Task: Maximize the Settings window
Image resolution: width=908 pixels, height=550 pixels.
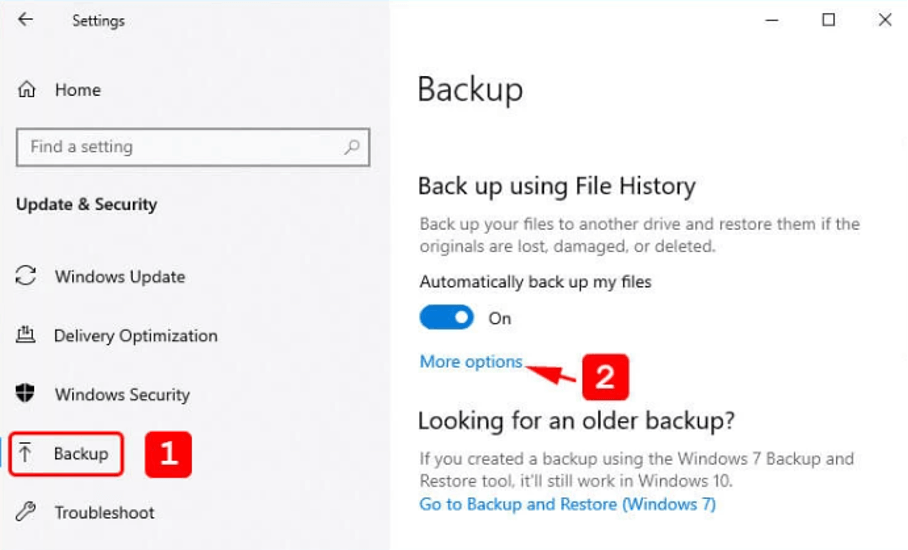Action: (829, 20)
